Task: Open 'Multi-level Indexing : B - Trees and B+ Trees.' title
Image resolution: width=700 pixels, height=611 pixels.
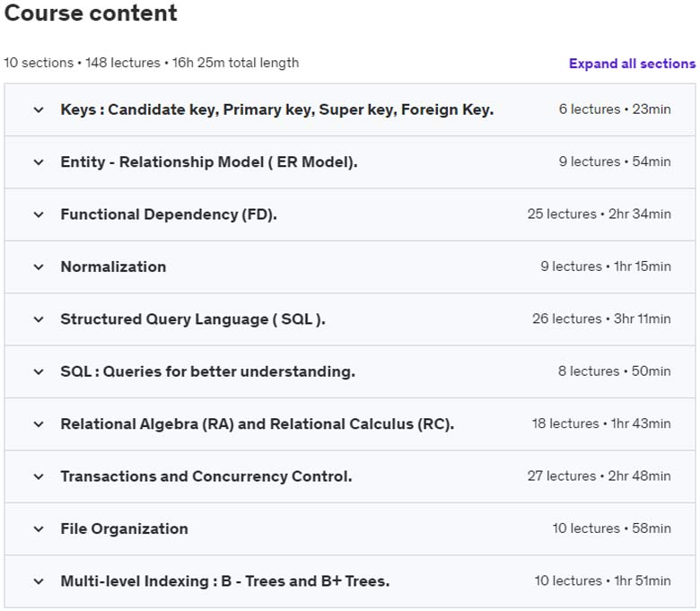Action: click(x=225, y=581)
